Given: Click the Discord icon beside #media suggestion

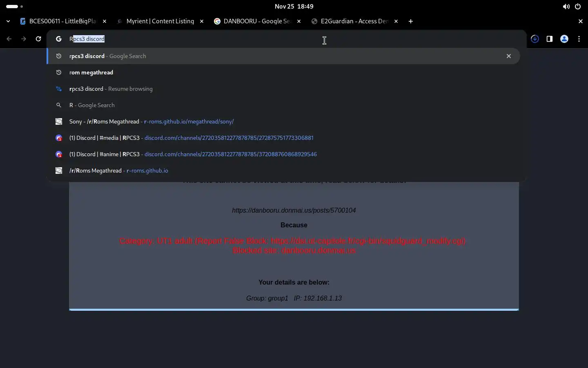Looking at the screenshot, I should pos(59,138).
